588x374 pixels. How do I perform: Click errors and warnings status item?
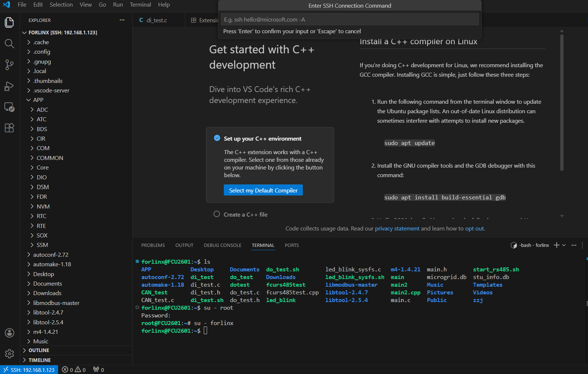74,370
